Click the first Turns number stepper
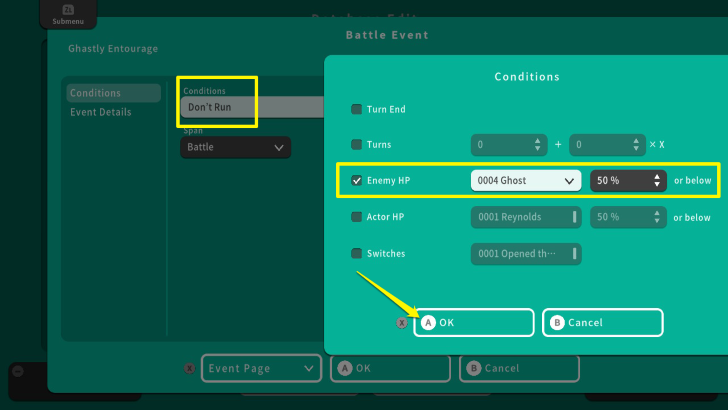The width and height of the screenshot is (728, 410). tap(508, 145)
